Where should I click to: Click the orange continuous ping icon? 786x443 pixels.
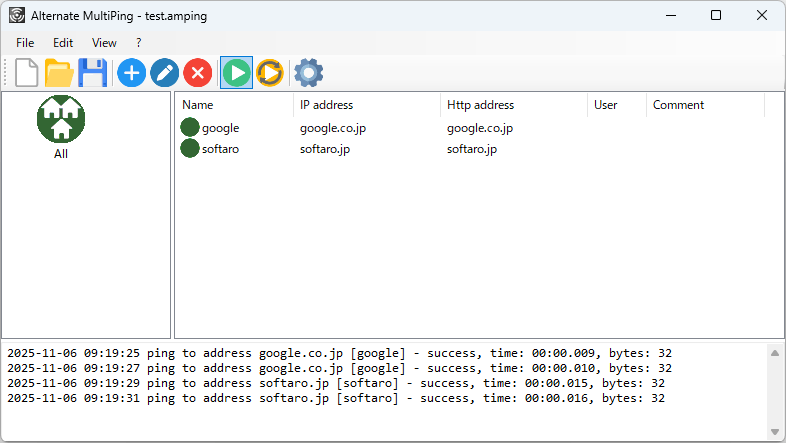(269, 73)
